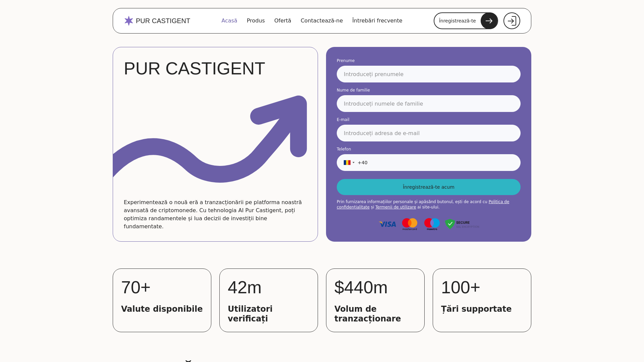Focus the Prenume input field
Viewport: 644px width, 362px height.
click(x=429, y=74)
